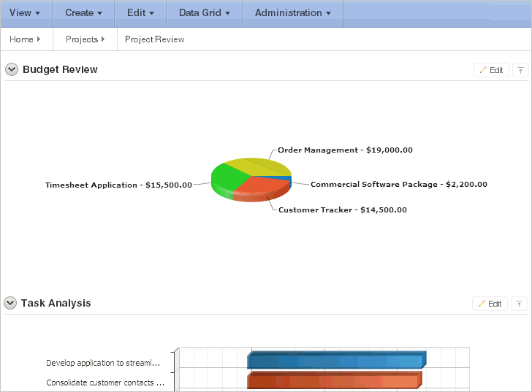This screenshot has width=532, height=392.
Task: Click Edit button for Task Analysis
Action: pyautogui.click(x=490, y=304)
